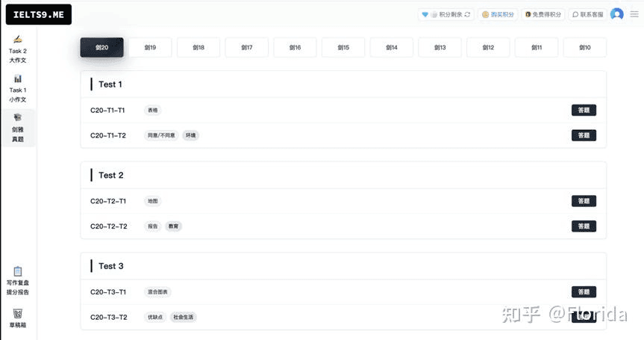Viewport: 644px width, 340px height.
Task: Click 答题 for C20-T1-T1
Action: pos(584,111)
